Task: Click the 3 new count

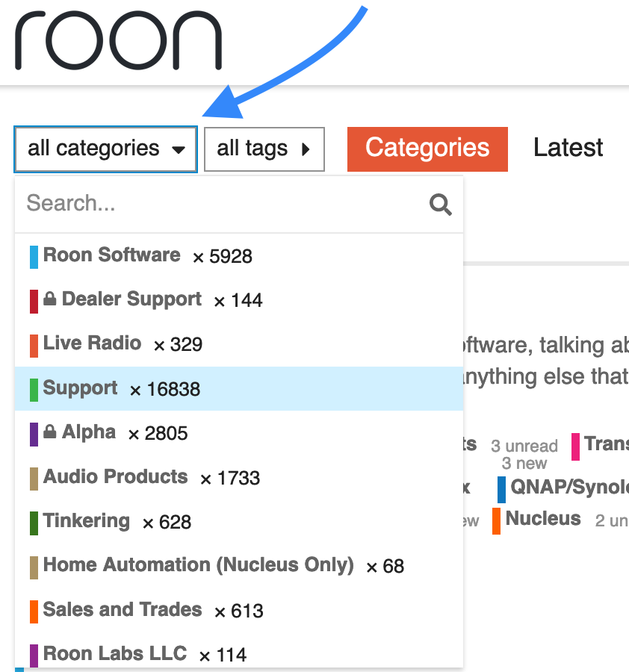Action: (x=524, y=463)
